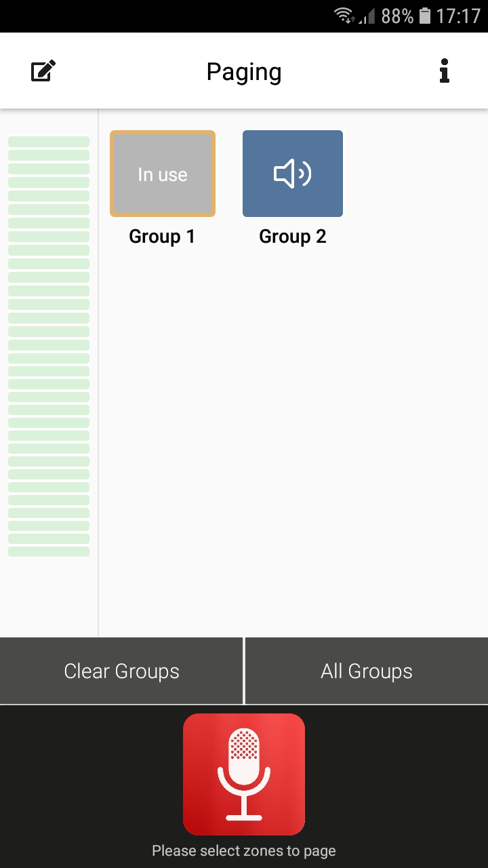Tap the Paging title text

(x=244, y=72)
